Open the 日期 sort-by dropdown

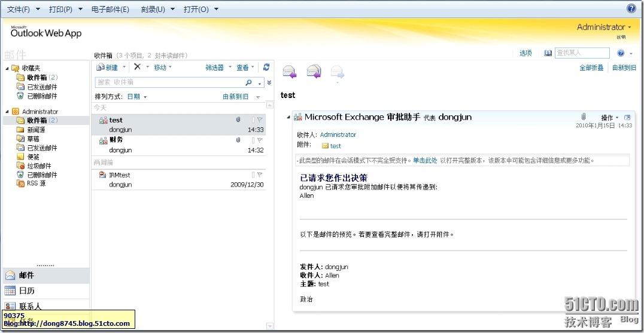coord(137,97)
